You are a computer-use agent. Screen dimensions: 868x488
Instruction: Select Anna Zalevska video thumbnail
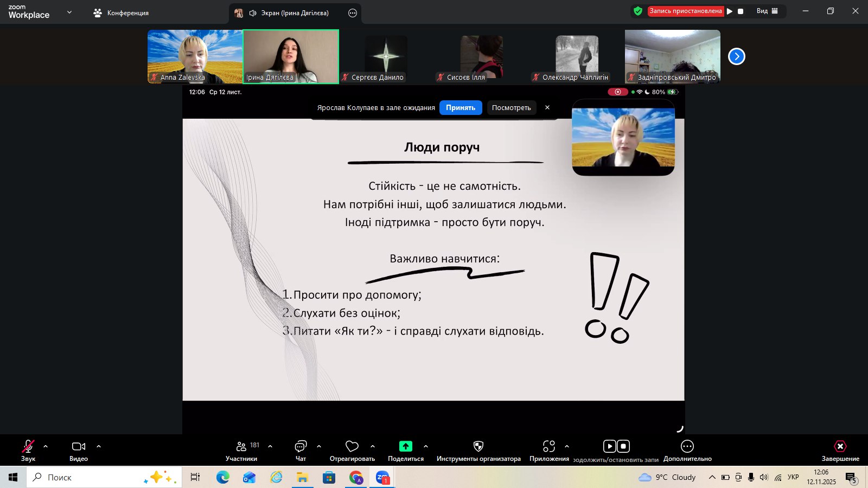(x=195, y=56)
